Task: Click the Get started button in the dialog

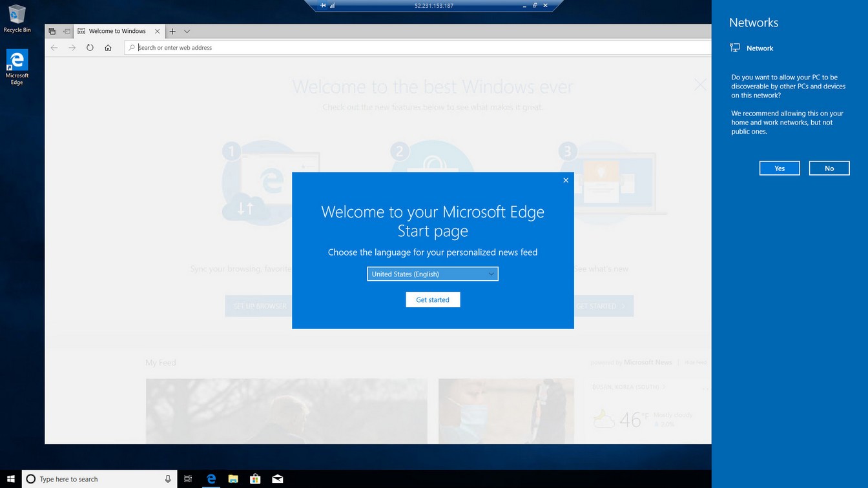Action: click(433, 300)
